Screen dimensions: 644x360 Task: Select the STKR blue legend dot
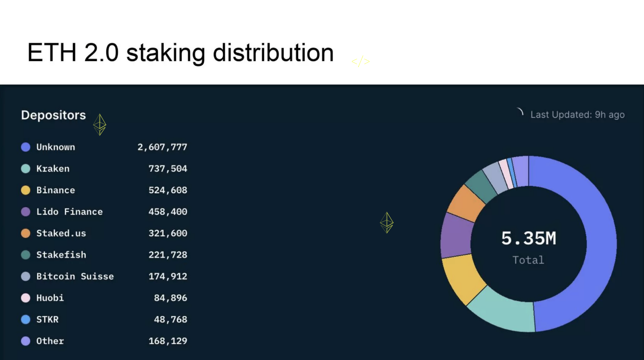[x=26, y=320]
